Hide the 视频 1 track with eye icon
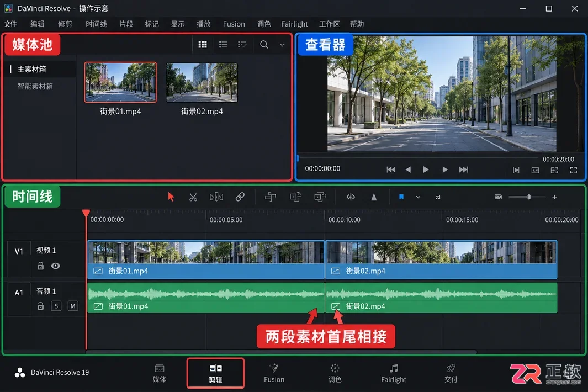Screen dimensions: 588x392 point(56,266)
